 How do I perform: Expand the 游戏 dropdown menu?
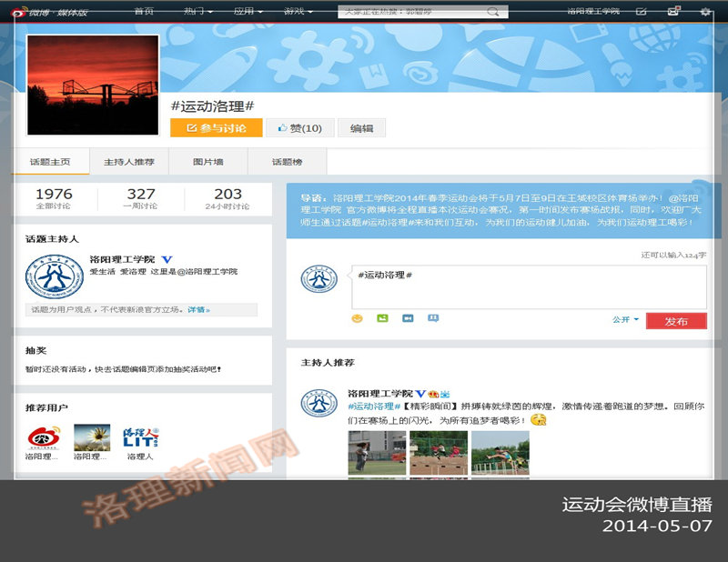[298, 12]
